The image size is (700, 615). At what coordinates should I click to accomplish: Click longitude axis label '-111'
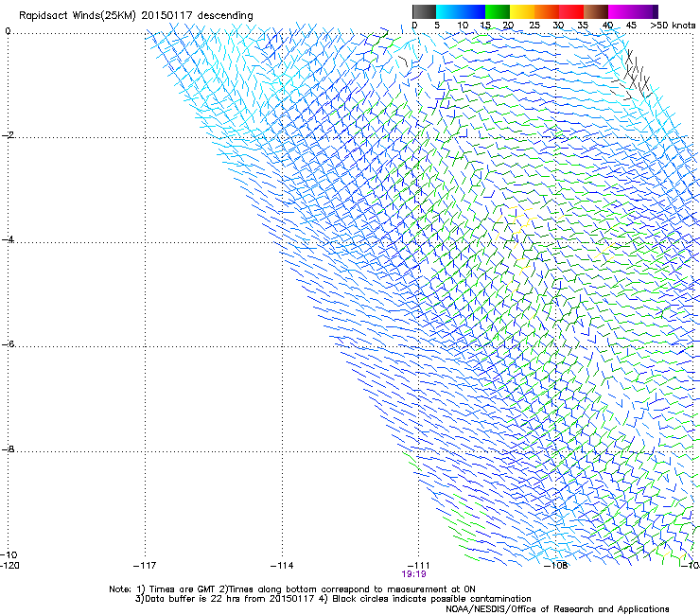[x=419, y=566]
